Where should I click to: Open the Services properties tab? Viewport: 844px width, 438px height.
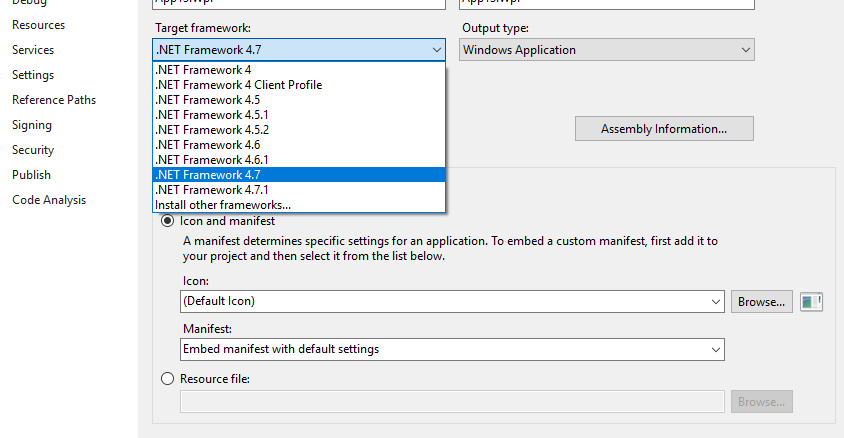click(x=33, y=50)
